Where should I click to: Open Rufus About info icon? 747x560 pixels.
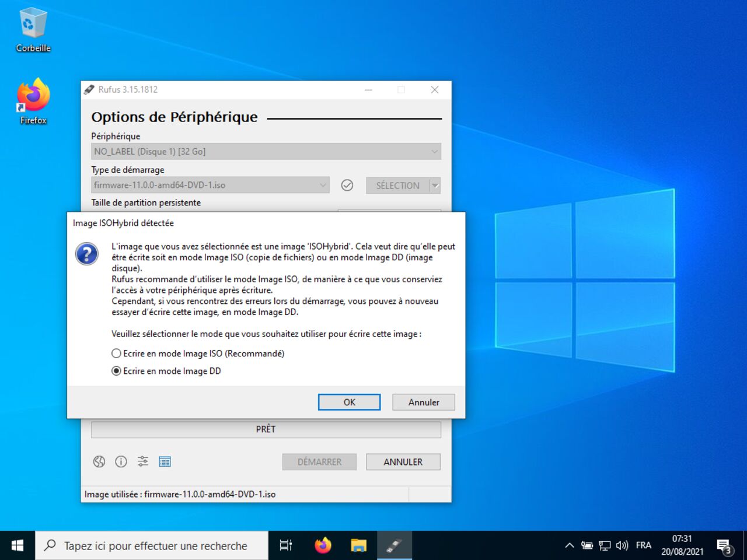pyautogui.click(x=121, y=461)
